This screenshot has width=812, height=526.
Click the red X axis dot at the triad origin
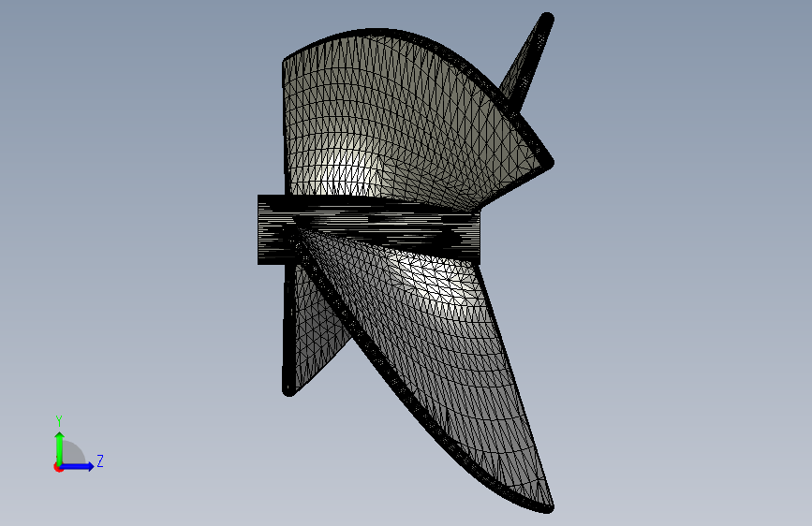58,467
